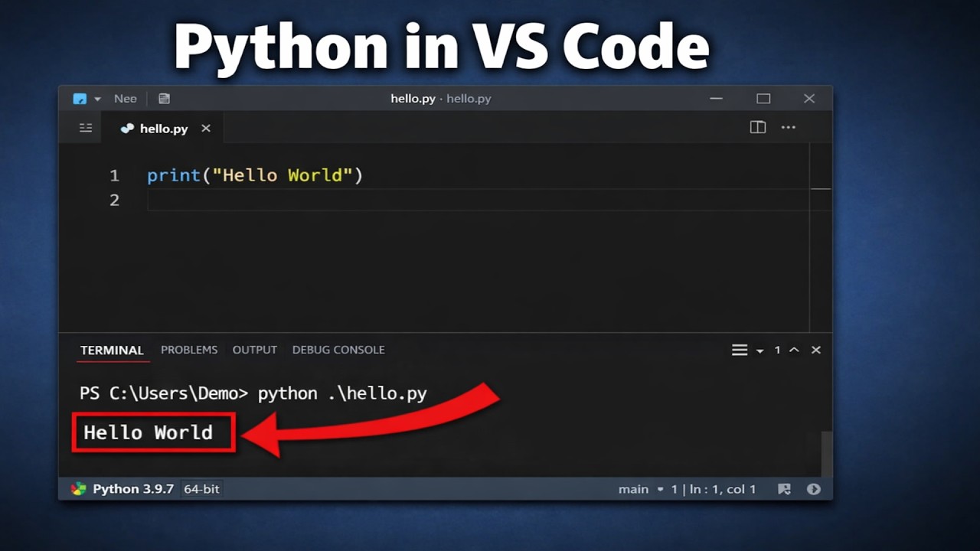Click the editor minimap strip
Screen dimensions: 980x551
(820, 237)
